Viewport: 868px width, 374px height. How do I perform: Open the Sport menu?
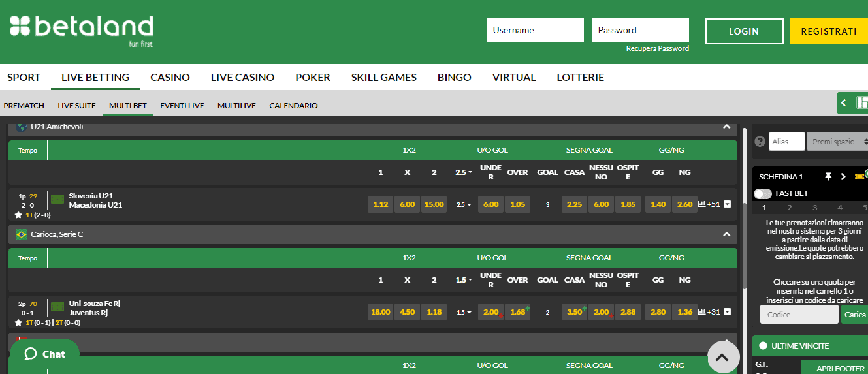[24, 77]
